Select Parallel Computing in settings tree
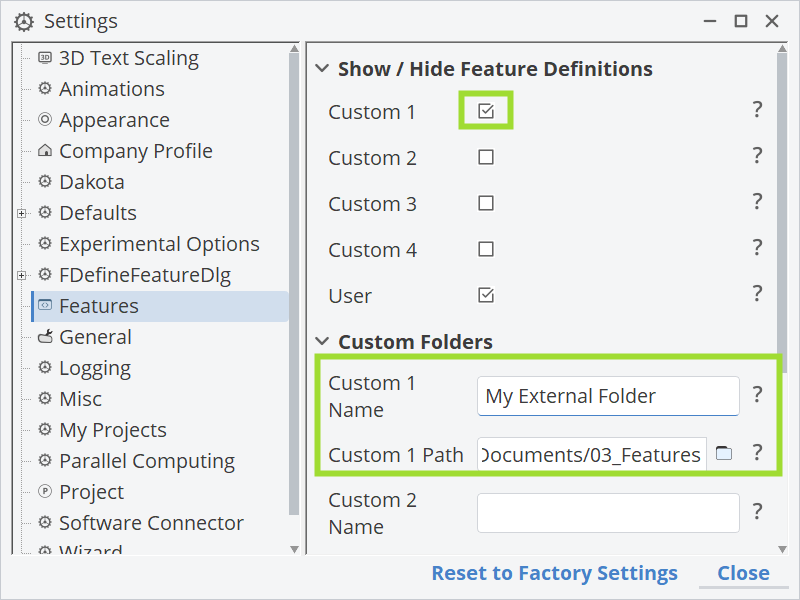 click(147, 461)
